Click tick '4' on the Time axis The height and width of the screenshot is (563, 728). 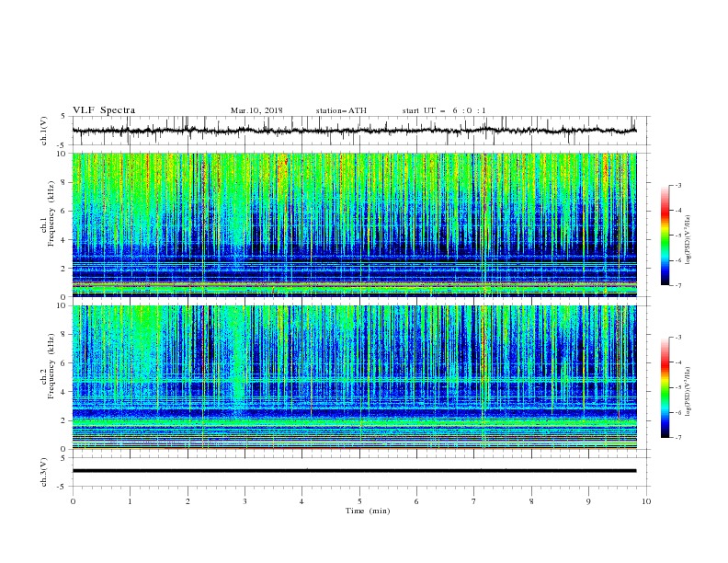(x=301, y=501)
